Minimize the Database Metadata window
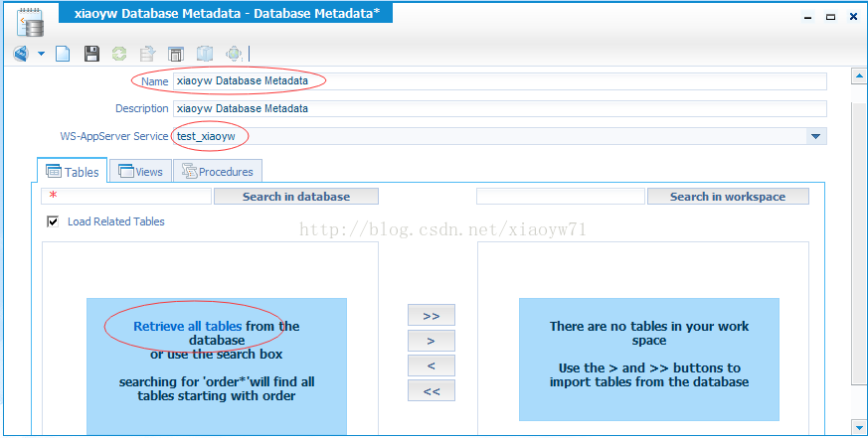The image size is (868, 438). (807, 17)
